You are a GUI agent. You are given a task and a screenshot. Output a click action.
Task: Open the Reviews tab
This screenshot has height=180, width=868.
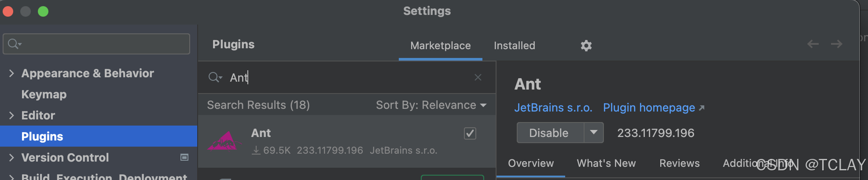pos(679,163)
